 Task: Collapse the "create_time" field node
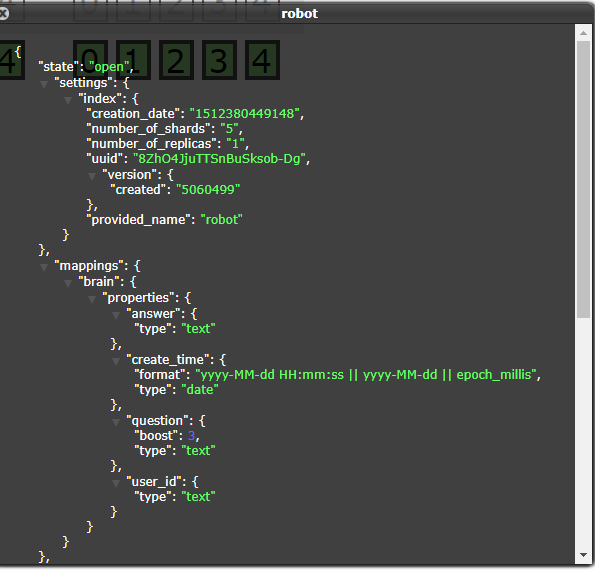click(x=116, y=361)
